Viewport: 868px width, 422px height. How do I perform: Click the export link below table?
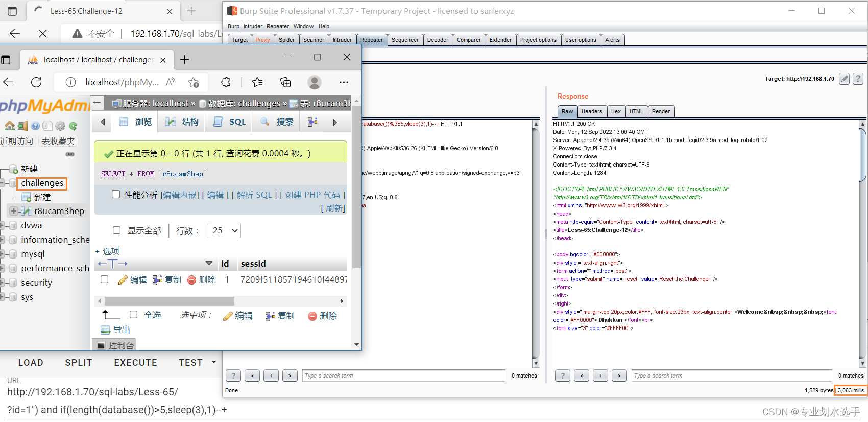click(x=115, y=330)
